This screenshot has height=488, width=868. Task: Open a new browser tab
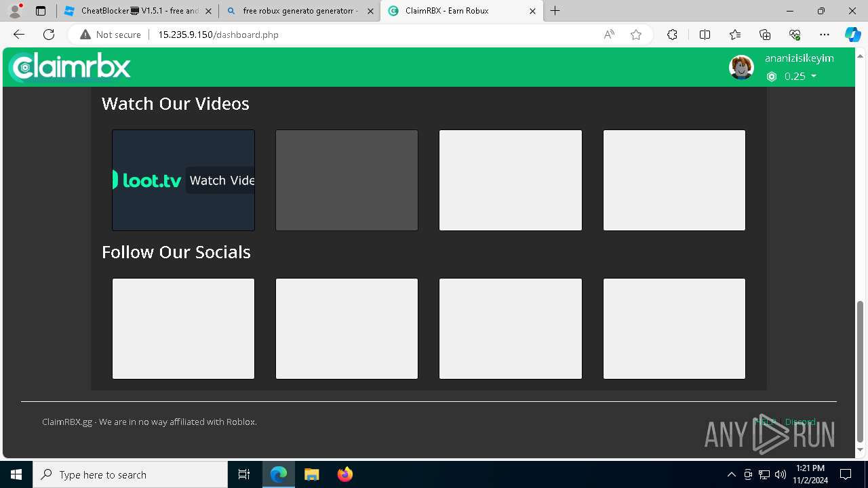click(x=555, y=11)
